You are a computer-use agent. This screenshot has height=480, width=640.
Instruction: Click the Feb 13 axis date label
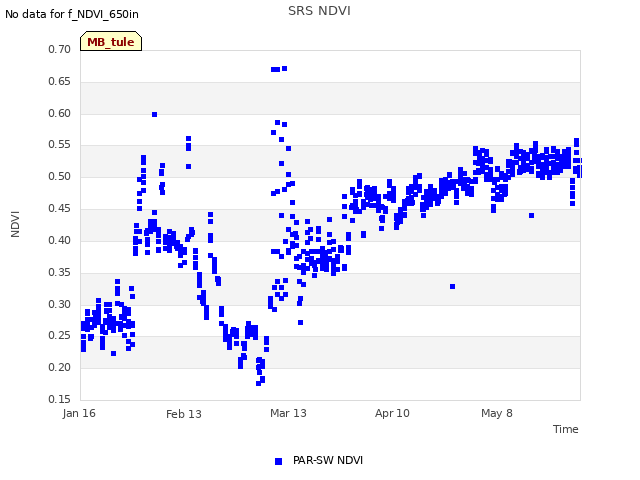click(184, 414)
